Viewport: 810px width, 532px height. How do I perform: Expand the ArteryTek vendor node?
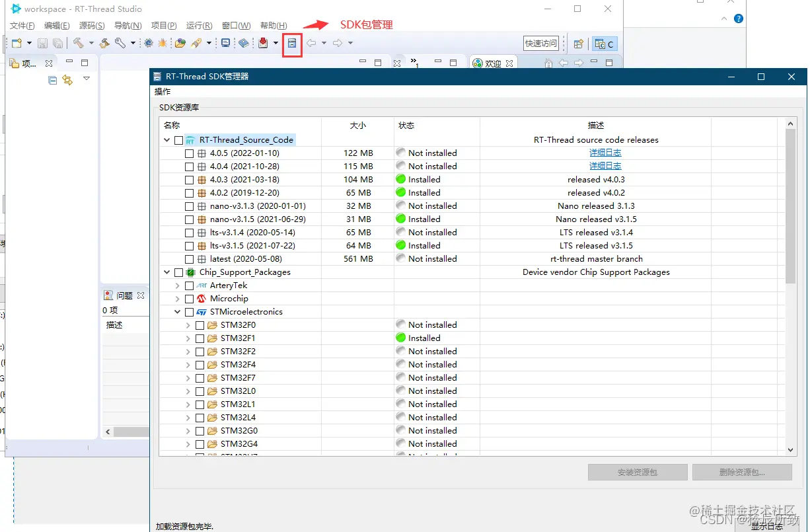[178, 285]
